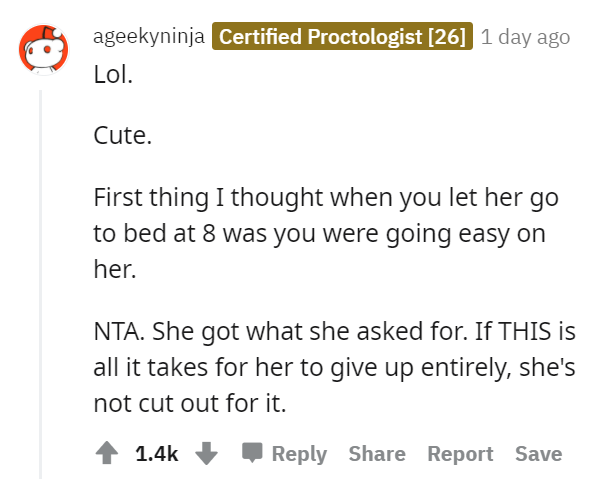Click the speech bubble icon beside Reply
Image resolution: width=611 pixels, height=479 pixels.
click(252, 453)
